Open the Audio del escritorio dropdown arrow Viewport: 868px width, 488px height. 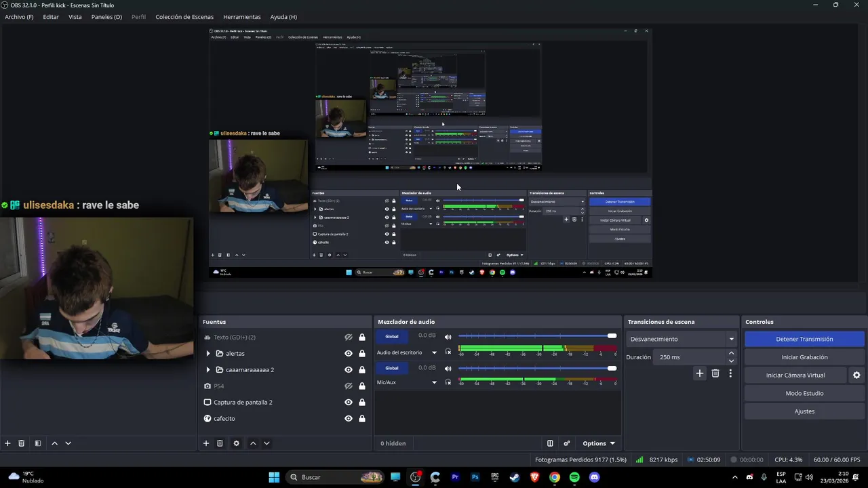point(434,352)
